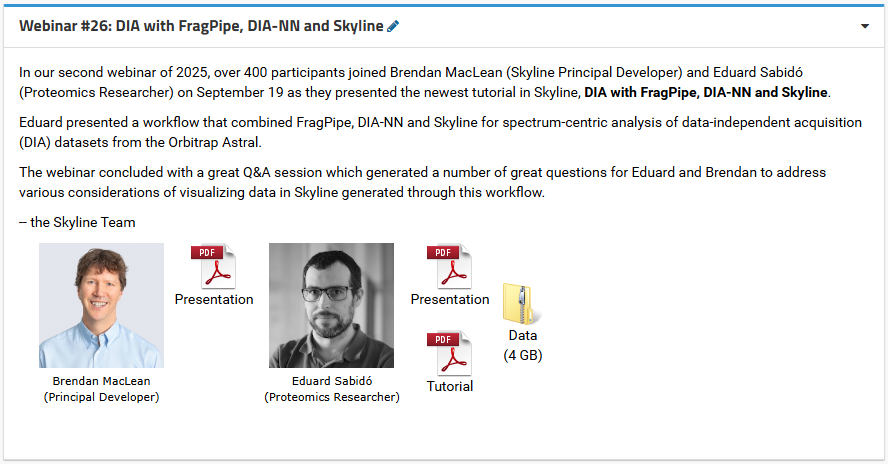This screenshot has height=464, width=888.
Task: Select Brendan MacLean's portrait photo
Action: click(101, 305)
